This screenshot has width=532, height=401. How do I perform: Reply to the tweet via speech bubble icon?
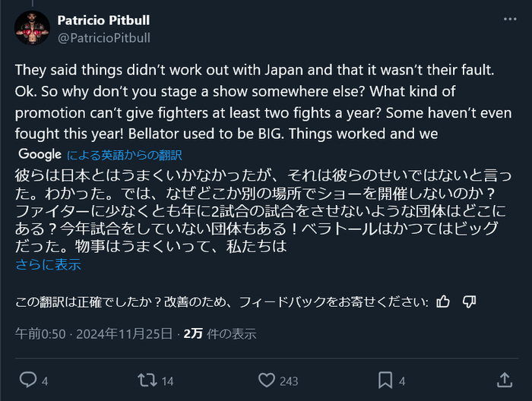[x=27, y=380]
